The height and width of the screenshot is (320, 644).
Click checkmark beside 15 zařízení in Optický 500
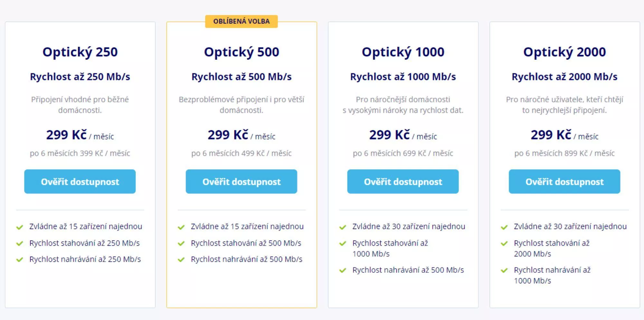(181, 227)
